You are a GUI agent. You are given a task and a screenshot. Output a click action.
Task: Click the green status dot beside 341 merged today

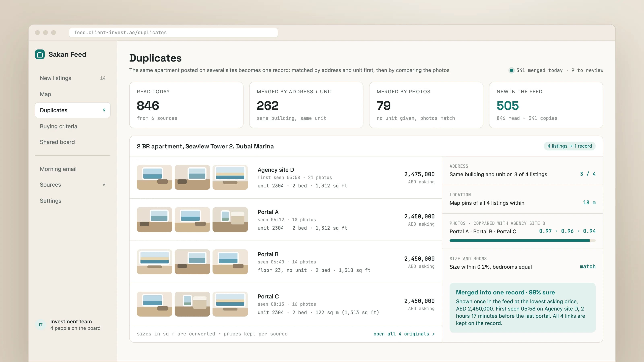(x=512, y=70)
